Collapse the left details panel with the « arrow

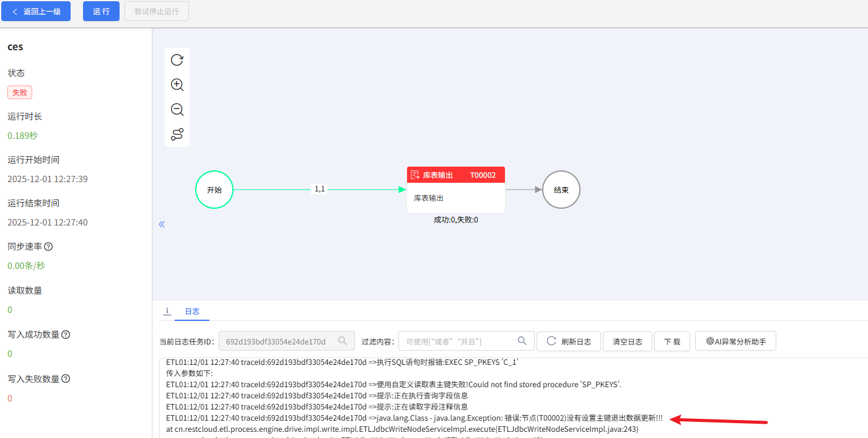(x=162, y=224)
